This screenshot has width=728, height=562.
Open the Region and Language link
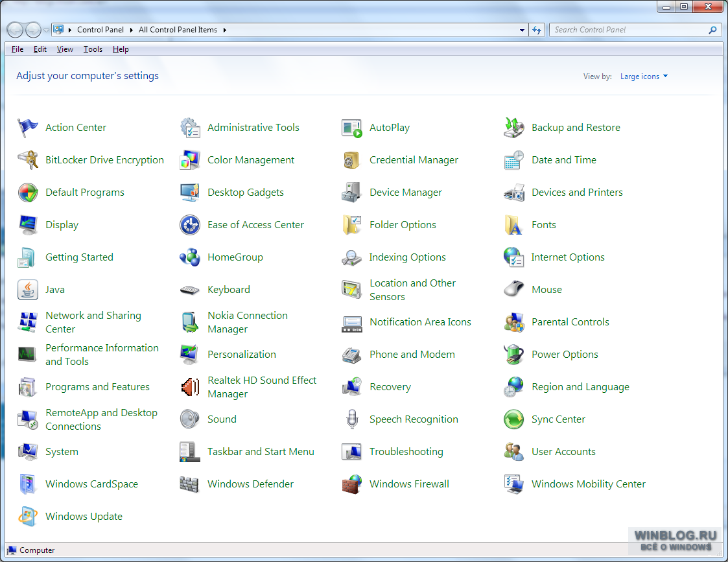click(x=580, y=387)
